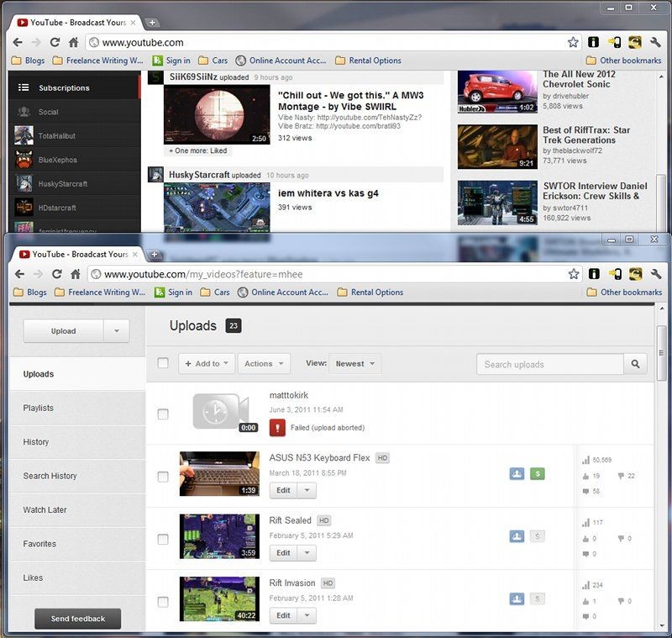
Task: Select Playlists in left sidebar
Action: point(77,408)
